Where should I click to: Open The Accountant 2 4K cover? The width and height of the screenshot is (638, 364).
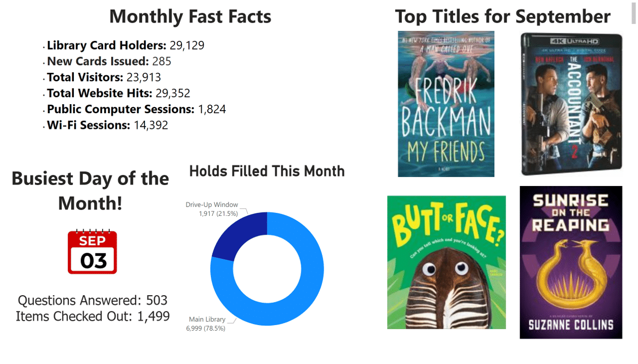571,104
